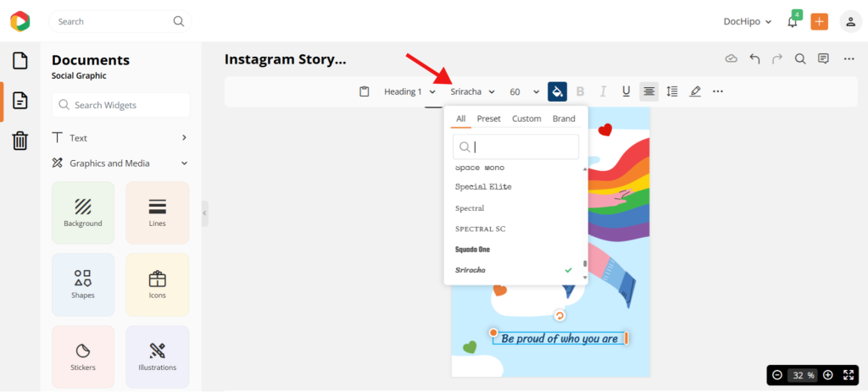Open the font size 60 dropdown
Screen dimensions: 868x392
(x=524, y=91)
